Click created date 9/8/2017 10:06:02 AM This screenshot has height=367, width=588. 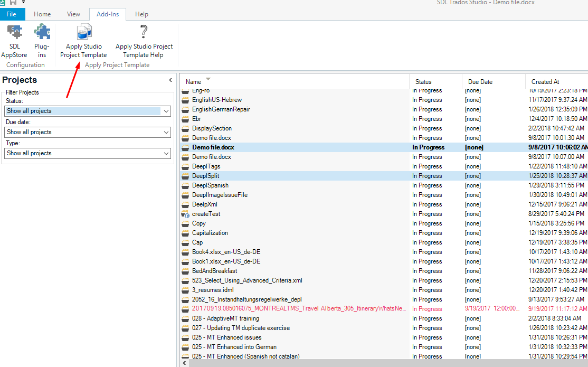558,147
